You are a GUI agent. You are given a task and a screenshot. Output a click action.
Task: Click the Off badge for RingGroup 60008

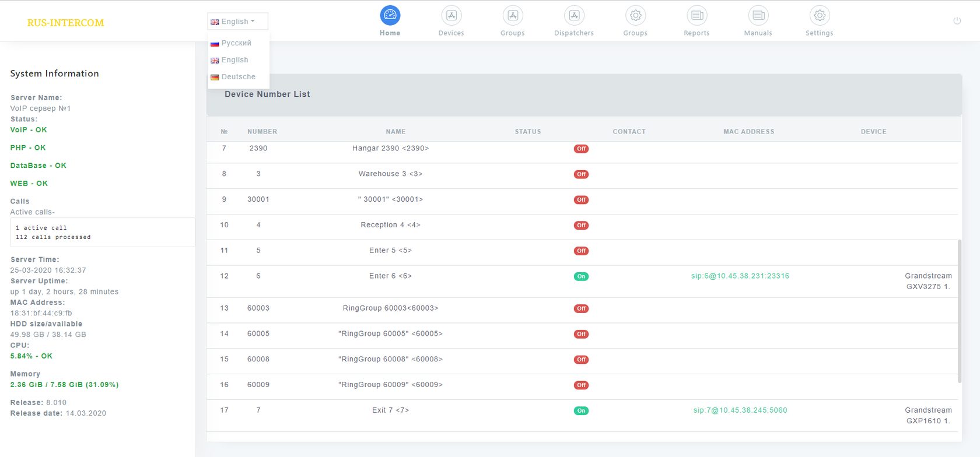pos(581,360)
